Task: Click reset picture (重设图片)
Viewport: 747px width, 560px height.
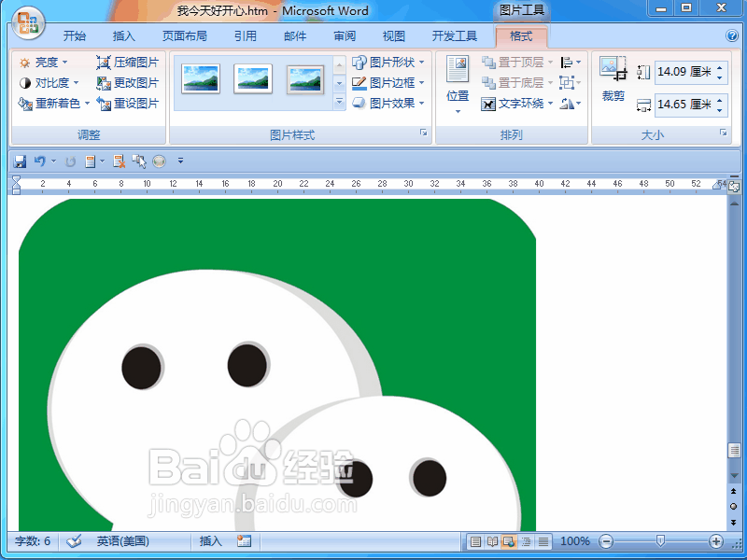Action: click(127, 104)
